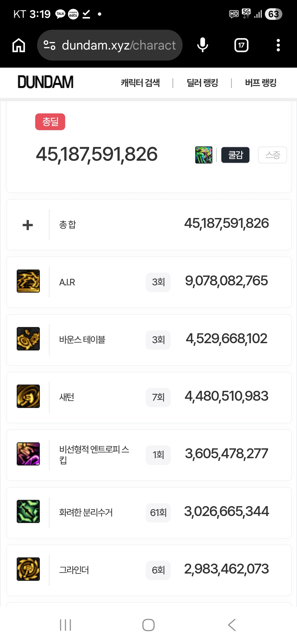Tap the 새턴 skill icon
This screenshot has height=644, width=297.
pyautogui.click(x=28, y=396)
